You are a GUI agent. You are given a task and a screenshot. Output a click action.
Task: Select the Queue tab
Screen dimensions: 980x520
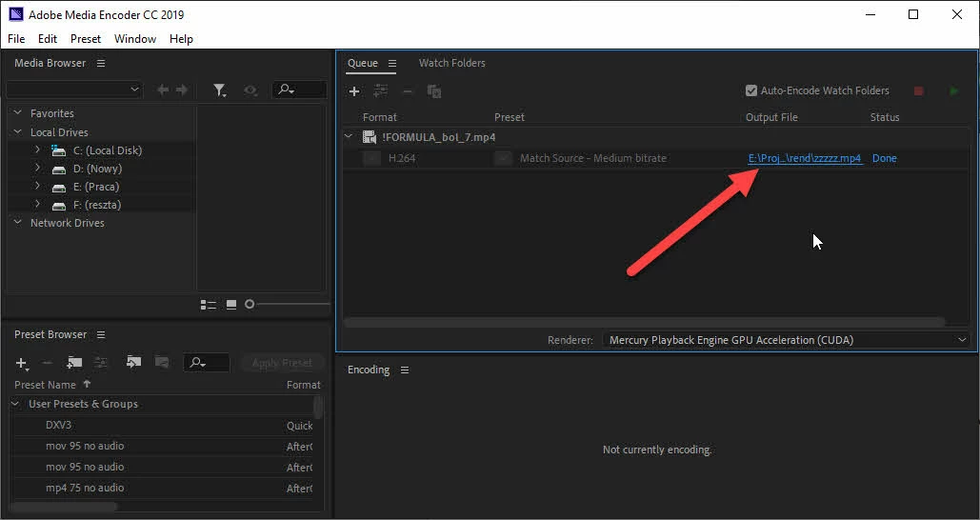[363, 63]
